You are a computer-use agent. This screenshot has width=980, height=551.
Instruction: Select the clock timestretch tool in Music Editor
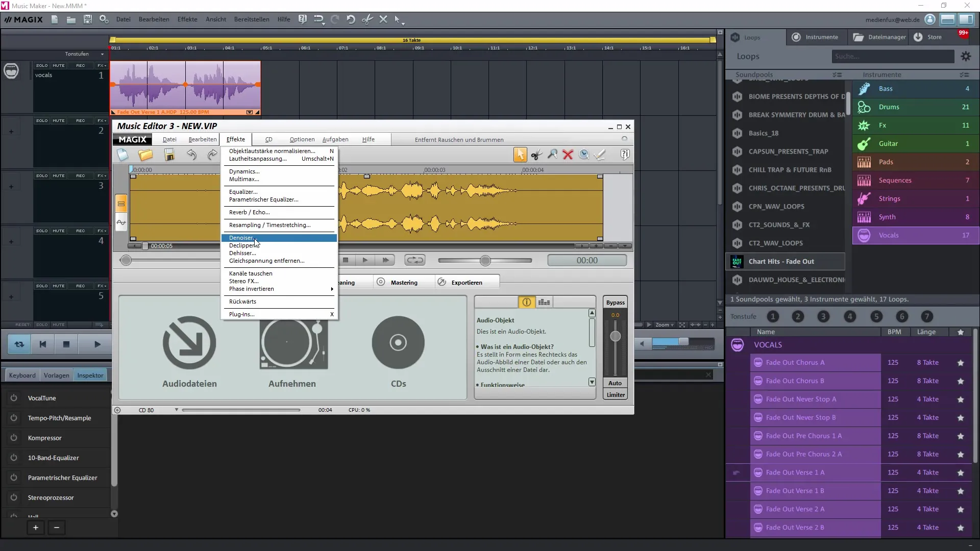coord(584,155)
